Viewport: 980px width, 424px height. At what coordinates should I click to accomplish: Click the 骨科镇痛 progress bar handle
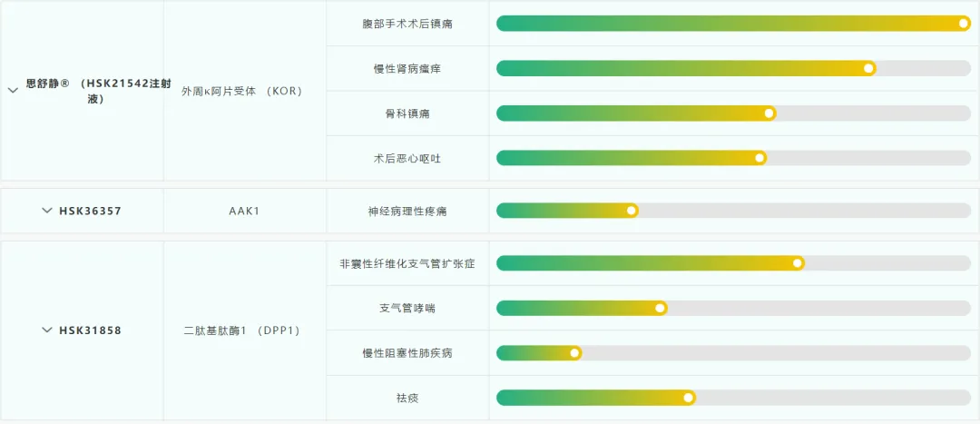click(x=769, y=113)
